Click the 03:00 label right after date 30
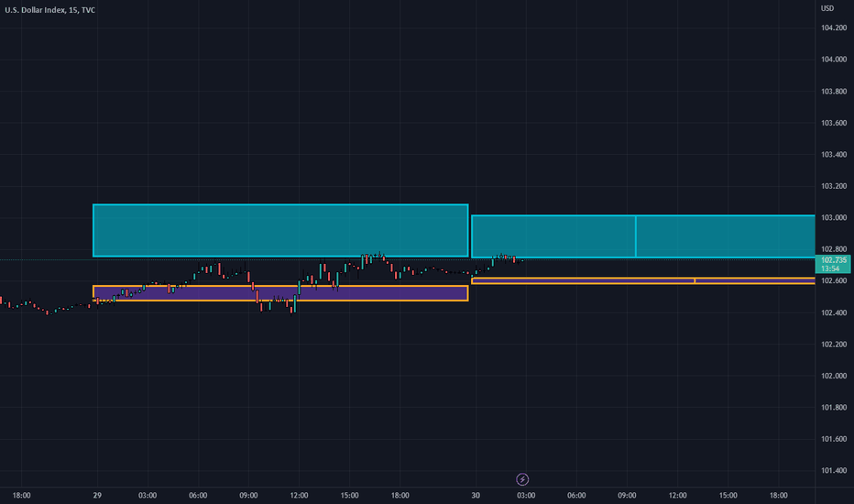Viewport: 854px width, 504px height. [x=526, y=495]
